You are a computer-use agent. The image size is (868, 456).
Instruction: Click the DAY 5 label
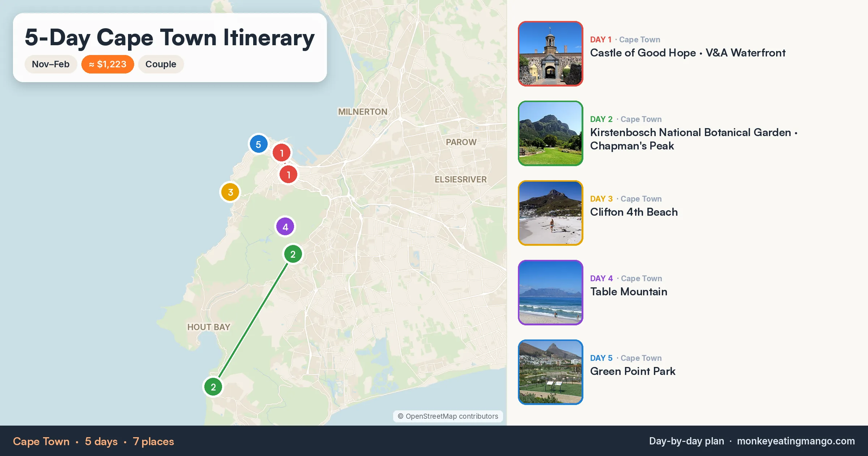pyautogui.click(x=601, y=358)
